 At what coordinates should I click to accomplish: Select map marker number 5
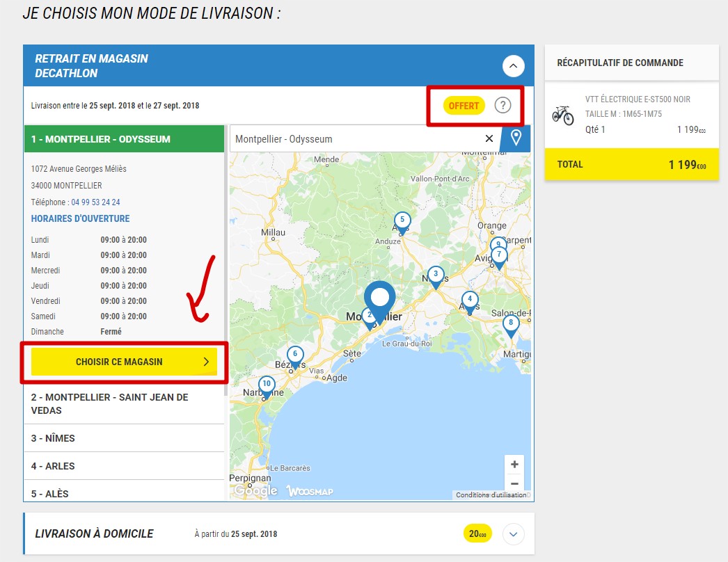402,221
